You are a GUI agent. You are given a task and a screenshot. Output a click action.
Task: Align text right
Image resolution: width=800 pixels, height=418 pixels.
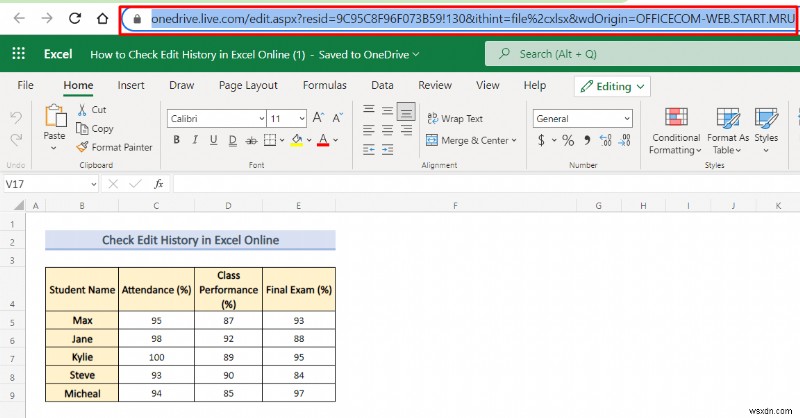(x=406, y=130)
